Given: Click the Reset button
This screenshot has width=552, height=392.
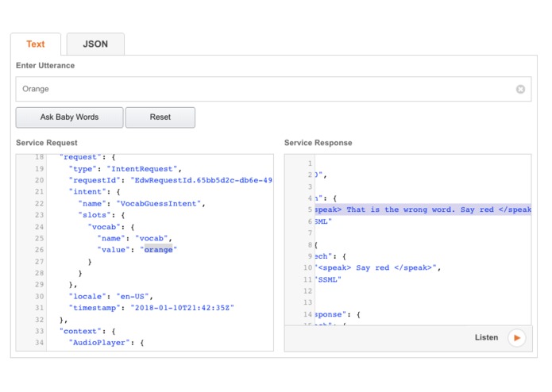Looking at the screenshot, I should (160, 117).
